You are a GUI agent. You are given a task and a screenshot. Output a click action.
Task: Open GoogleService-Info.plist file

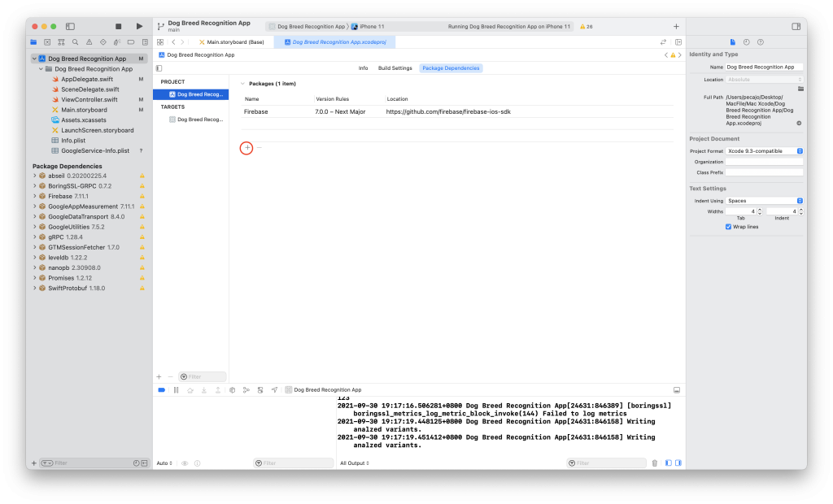pyautogui.click(x=94, y=151)
